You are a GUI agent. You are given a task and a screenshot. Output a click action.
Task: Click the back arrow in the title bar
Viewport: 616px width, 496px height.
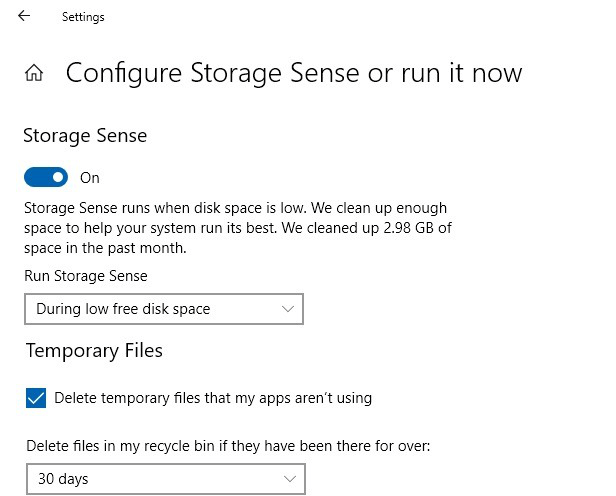pos(24,16)
